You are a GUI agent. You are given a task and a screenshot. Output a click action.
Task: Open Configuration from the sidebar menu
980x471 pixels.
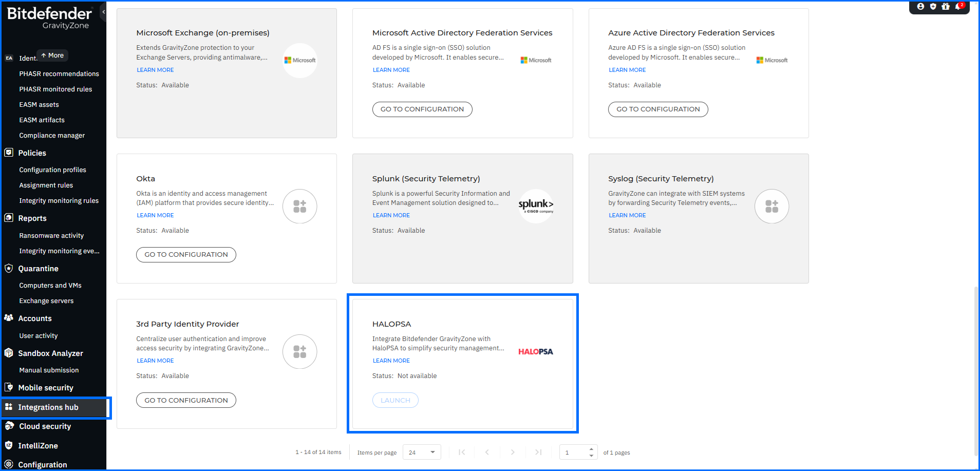pos(8,464)
